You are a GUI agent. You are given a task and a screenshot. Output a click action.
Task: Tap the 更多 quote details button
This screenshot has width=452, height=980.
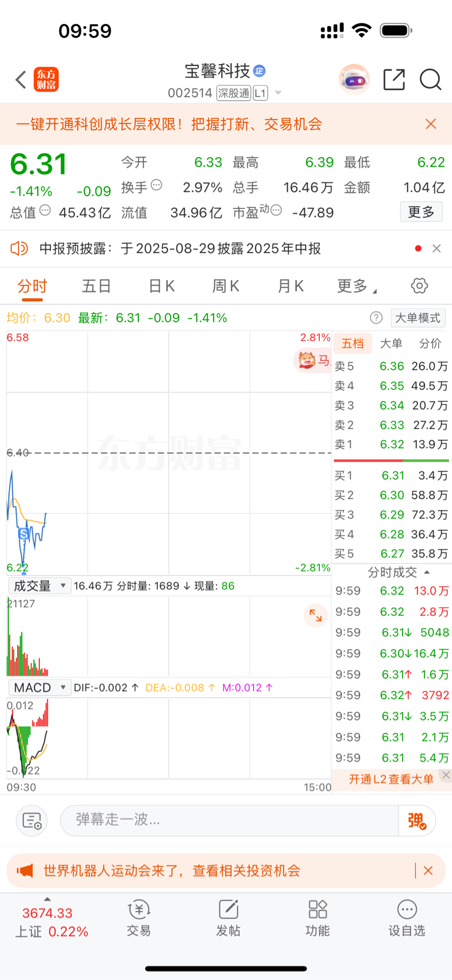click(x=421, y=212)
